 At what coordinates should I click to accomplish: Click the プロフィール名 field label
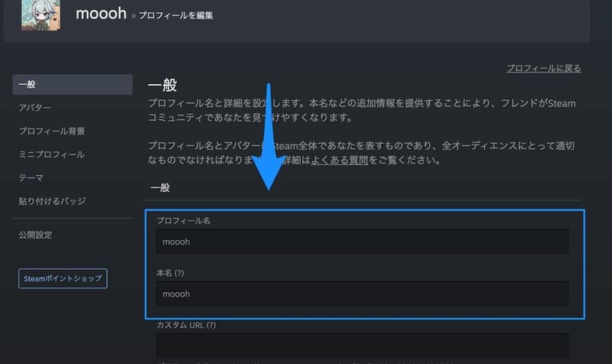(x=183, y=220)
